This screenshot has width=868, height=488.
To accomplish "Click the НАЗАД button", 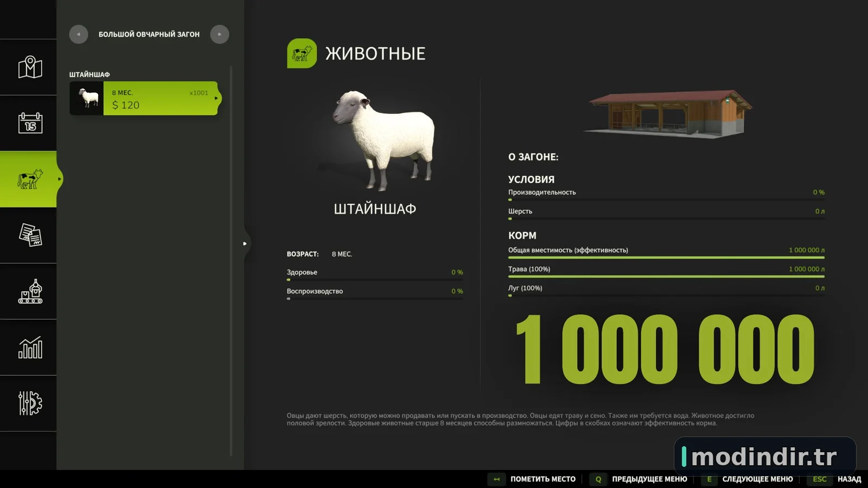I will [834, 479].
